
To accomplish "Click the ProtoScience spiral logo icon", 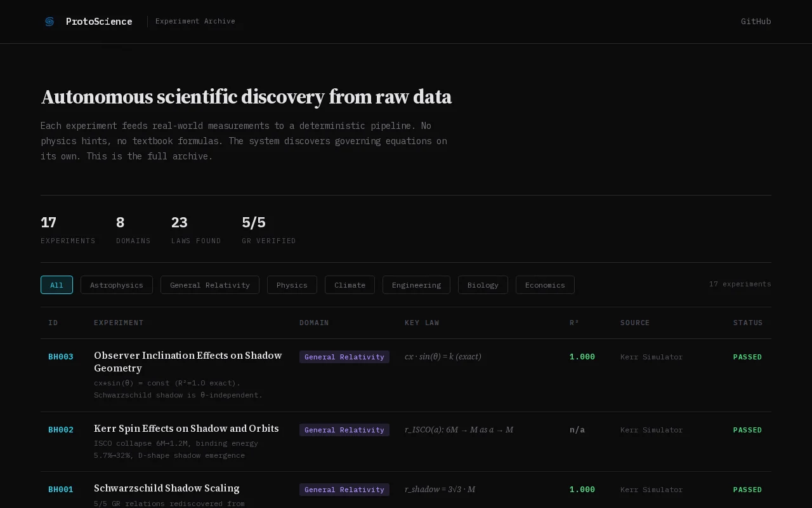I will [x=49, y=22].
